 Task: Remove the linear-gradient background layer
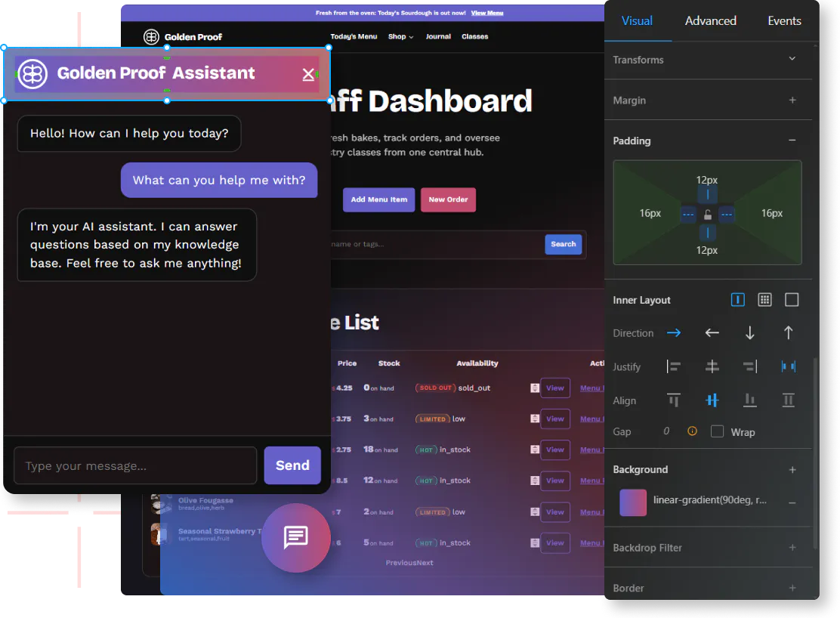click(792, 502)
